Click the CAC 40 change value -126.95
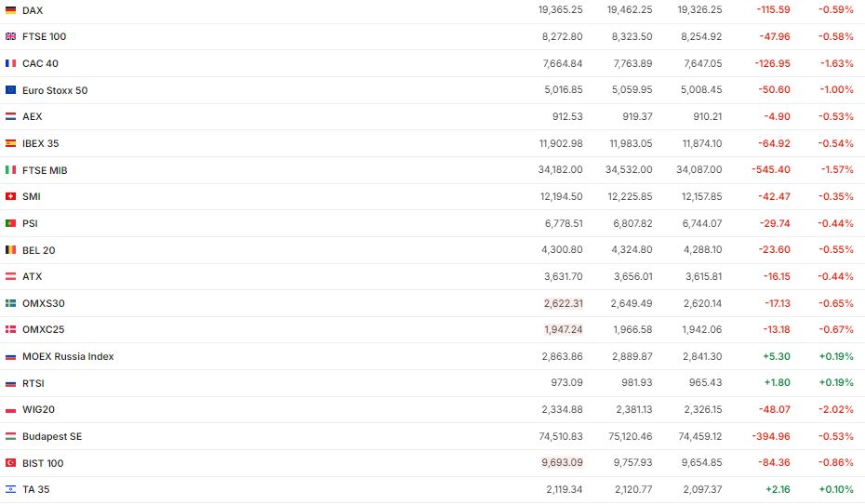The width and height of the screenshot is (865, 504). tap(770, 63)
